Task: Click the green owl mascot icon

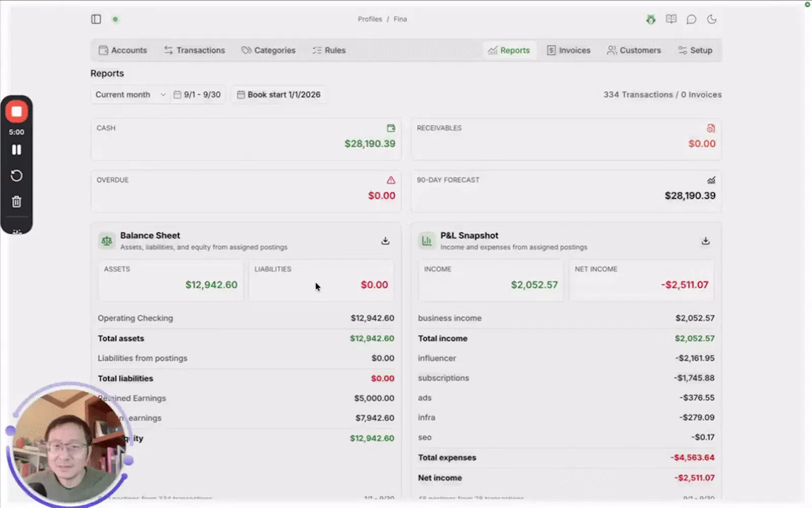Action: [x=651, y=19]
